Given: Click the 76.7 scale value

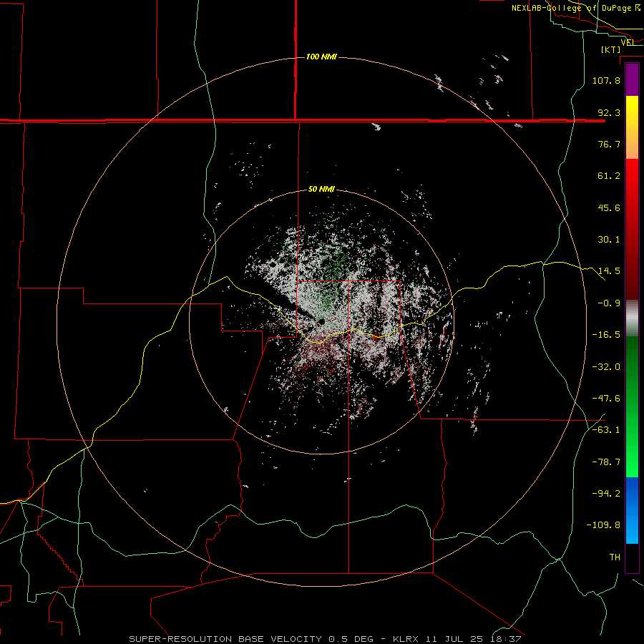Looking at the screenshot, I should click(x=609, y=144).
